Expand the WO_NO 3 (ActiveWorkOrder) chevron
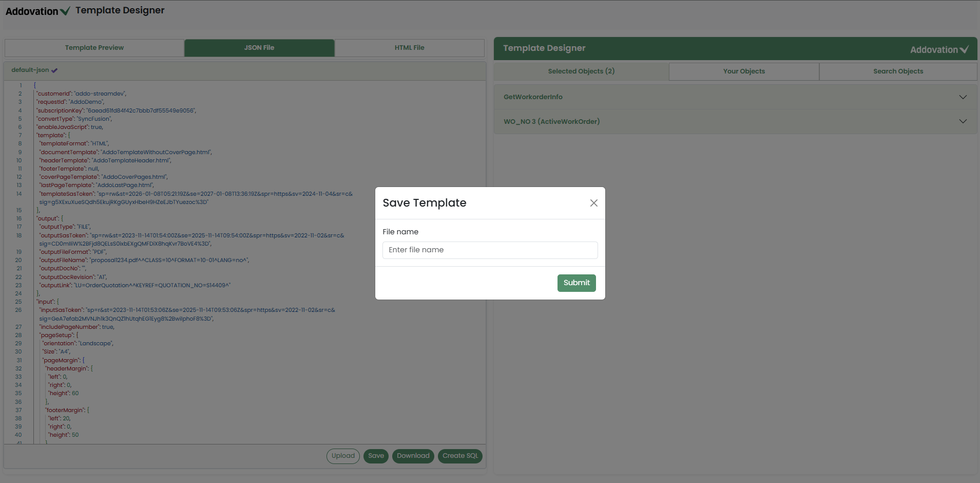Image resolution: width=980 pixels, height=483 pixels. coord(963,122)
